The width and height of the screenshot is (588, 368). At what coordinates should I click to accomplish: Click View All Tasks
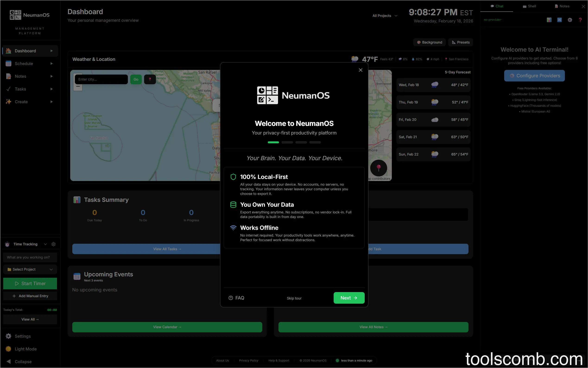pos(167,249)
